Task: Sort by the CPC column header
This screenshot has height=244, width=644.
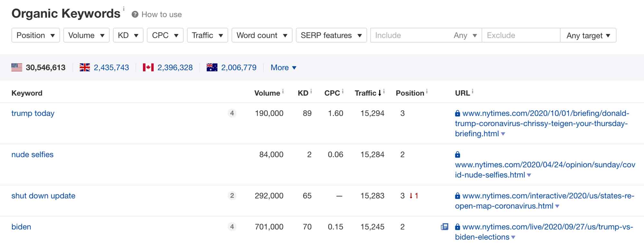Action: [332, 93]
